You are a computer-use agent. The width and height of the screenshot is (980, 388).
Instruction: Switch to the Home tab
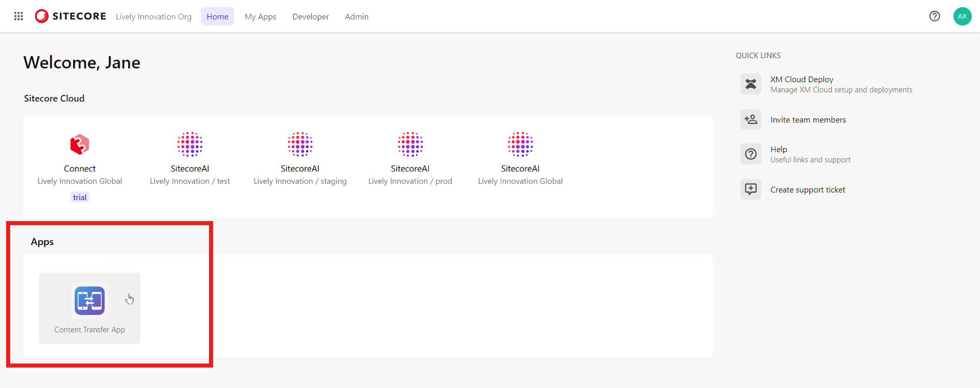pyautogui.click(x=217, y=16)
